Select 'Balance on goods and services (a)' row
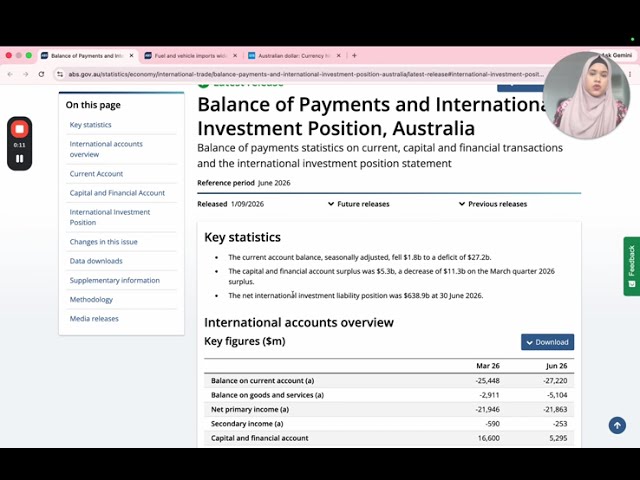This screenshot has height=480, width=640. [267, 395]
